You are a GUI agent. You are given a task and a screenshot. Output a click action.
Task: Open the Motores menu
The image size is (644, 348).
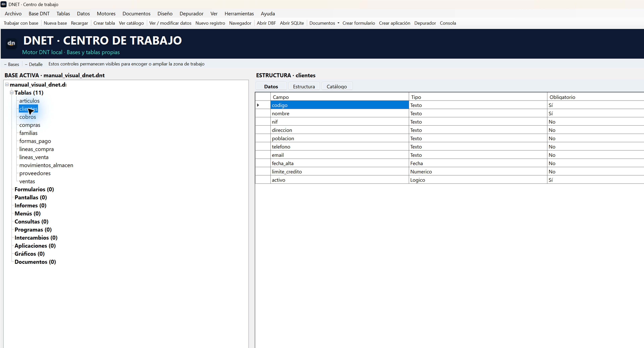[106, 14]
